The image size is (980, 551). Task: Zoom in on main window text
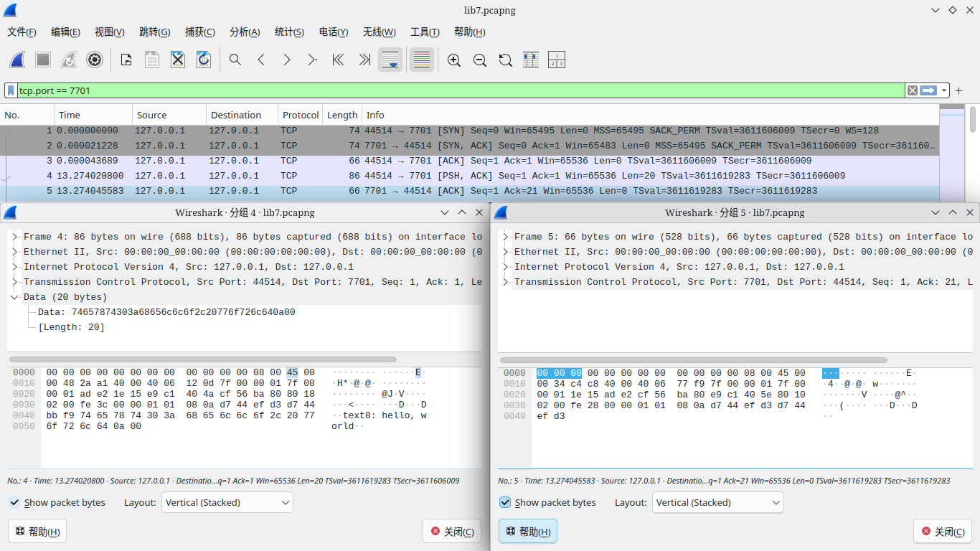[x=454, y=60]
